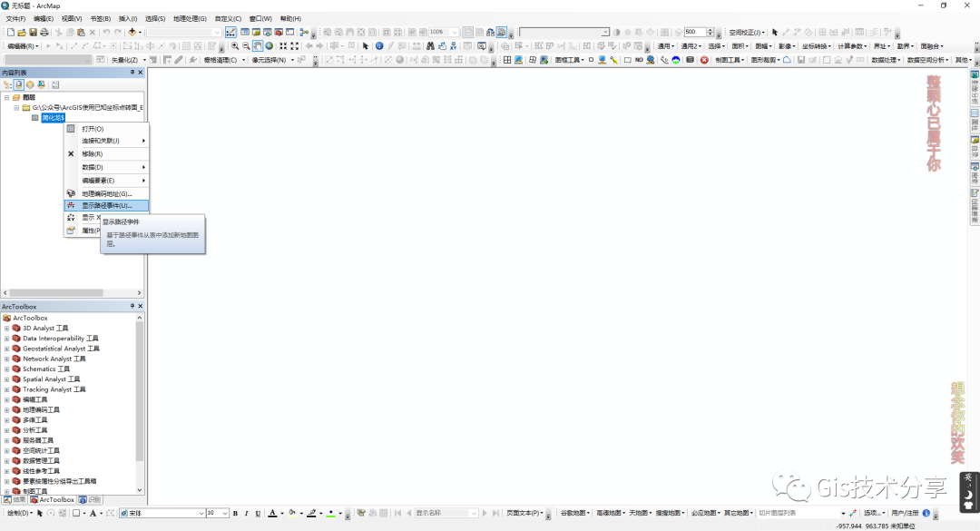This screenshot has width=980, height=531.
Task: Select the Identify info tool
Action: [379, 45]
